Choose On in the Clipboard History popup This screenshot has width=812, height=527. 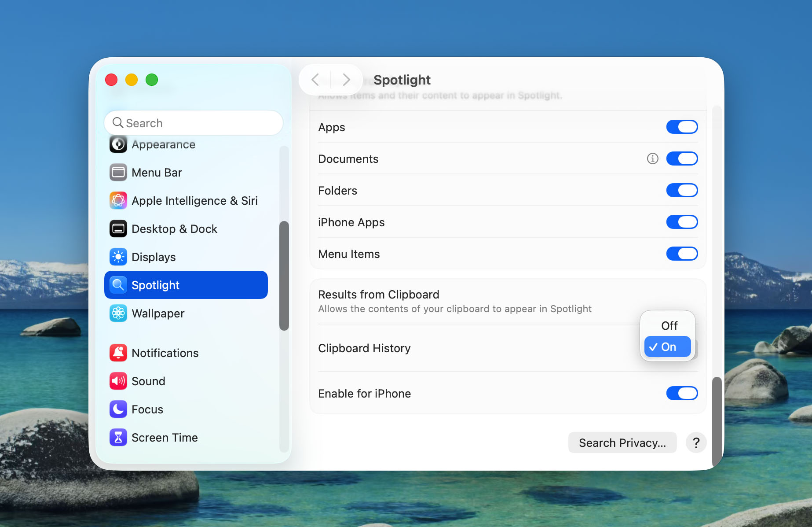pyautogui.click(x=668, y=347)
